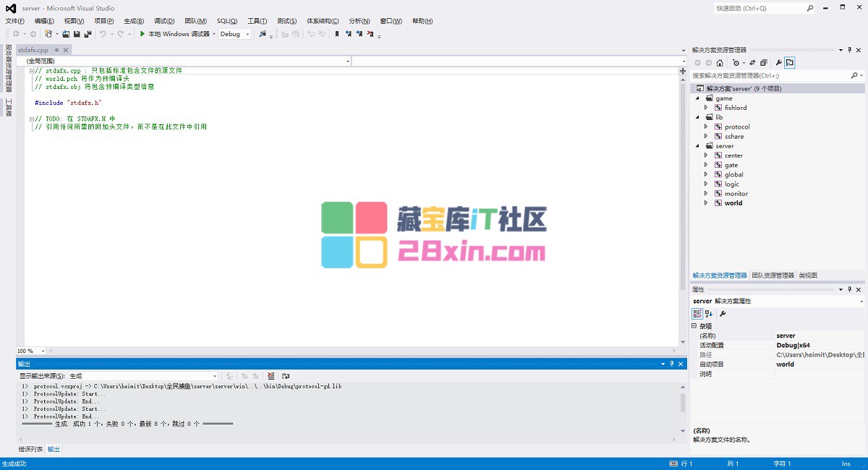The width and height of the screenshot is (868, 470).
Task: Pin the stdafx.cpp tab
Action: (56, 51)
